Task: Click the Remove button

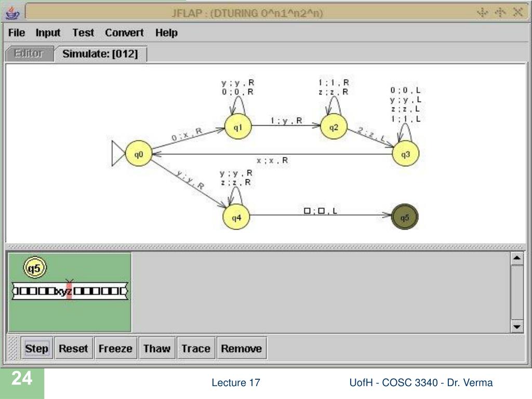Action: pos(241,348)
